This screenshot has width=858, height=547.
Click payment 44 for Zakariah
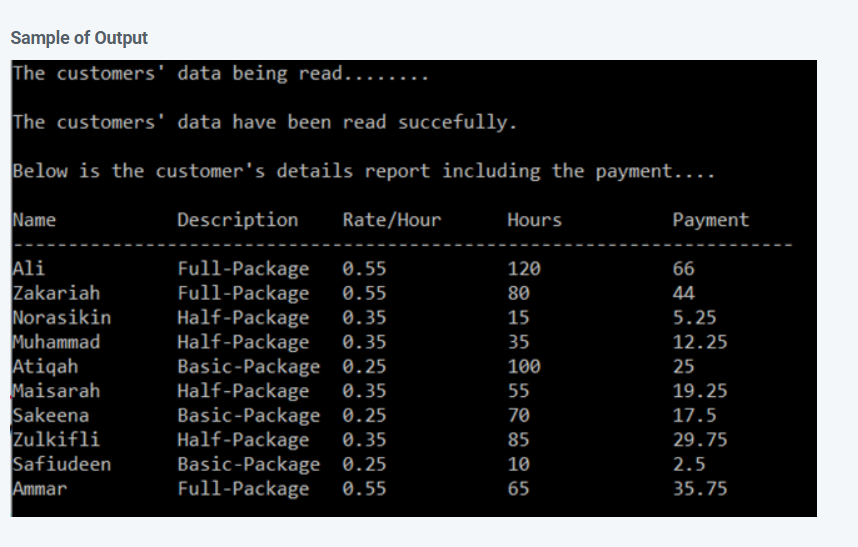click(x=684, y=293)
